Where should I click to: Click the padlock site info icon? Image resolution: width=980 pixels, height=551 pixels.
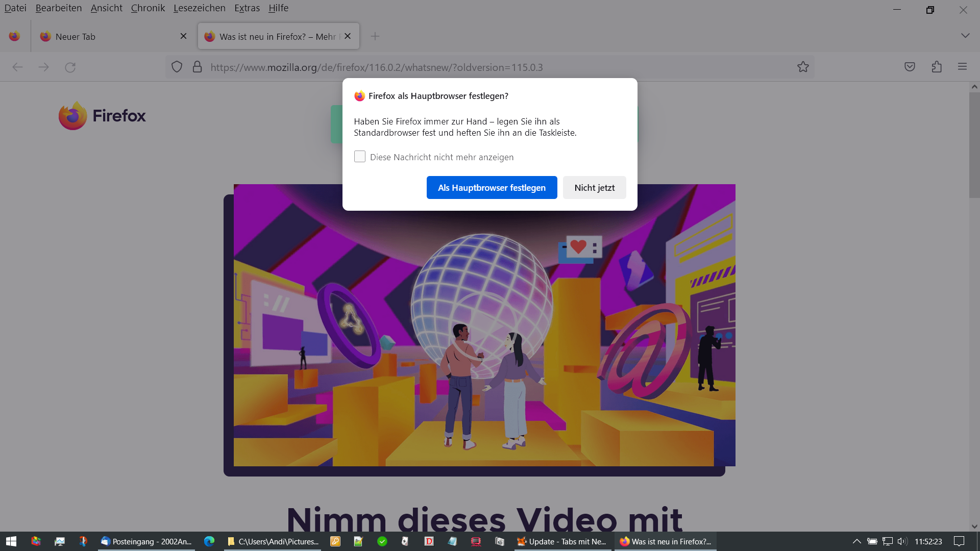click(197, 67)
